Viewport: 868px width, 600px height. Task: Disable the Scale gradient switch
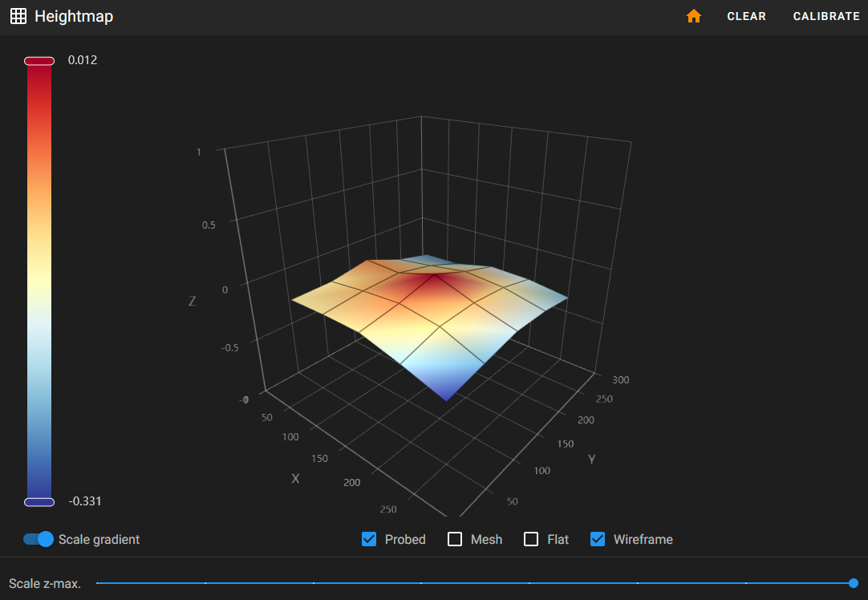click(x=39, y=539)
